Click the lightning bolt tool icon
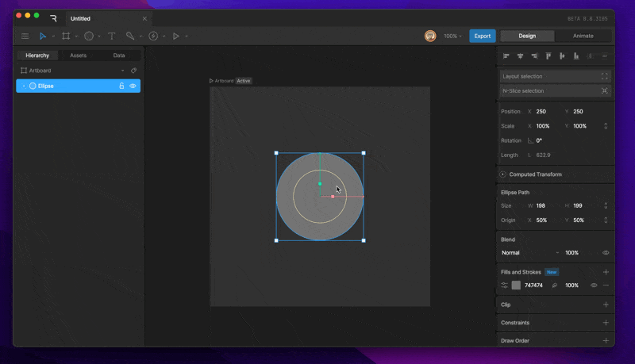635x364 pixels. point(153,36)
